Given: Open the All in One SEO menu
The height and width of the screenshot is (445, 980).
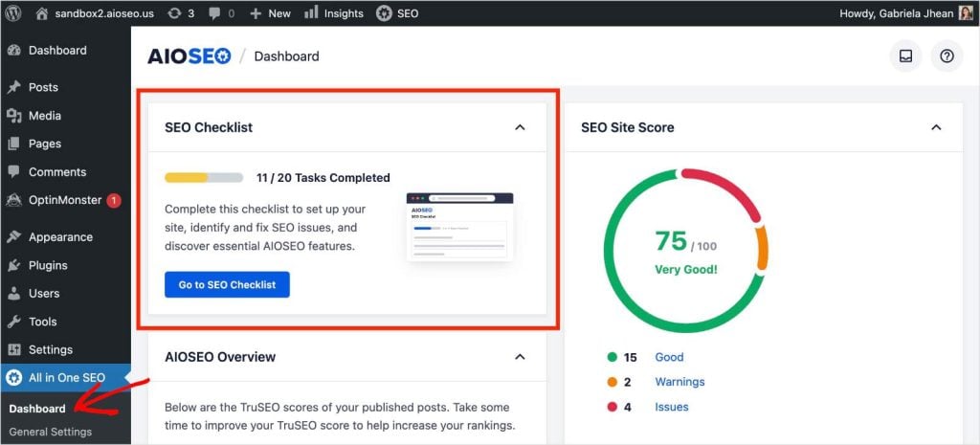Looking at the screenshot, I should (x=66, y=377).
